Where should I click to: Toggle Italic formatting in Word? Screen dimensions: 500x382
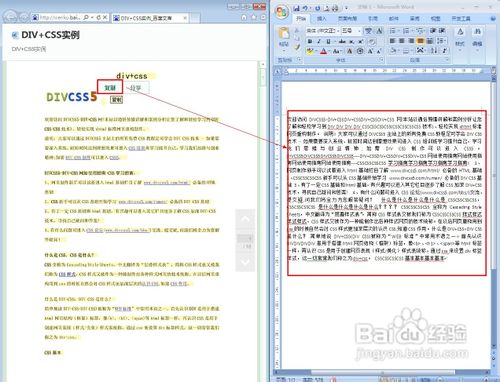[x=319, y=41]
